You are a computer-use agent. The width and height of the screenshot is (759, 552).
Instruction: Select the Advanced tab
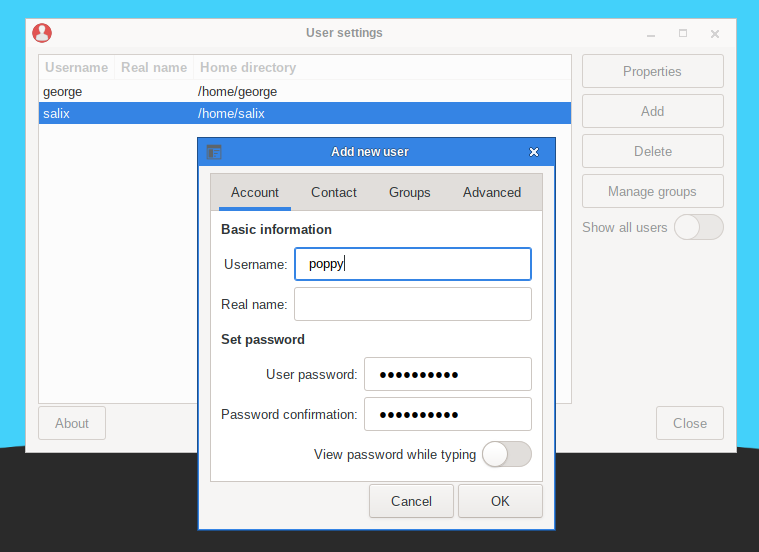point(492,193)
